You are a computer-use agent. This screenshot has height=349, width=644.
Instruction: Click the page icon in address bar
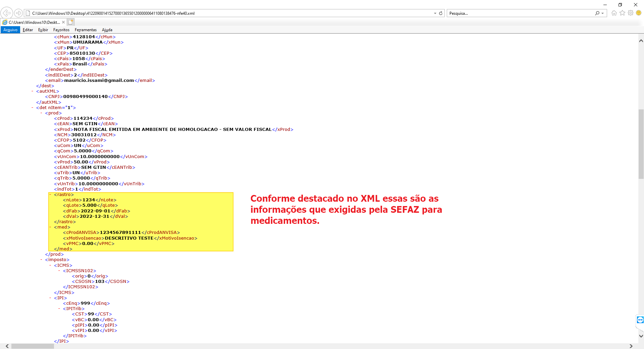click(28, 13)
